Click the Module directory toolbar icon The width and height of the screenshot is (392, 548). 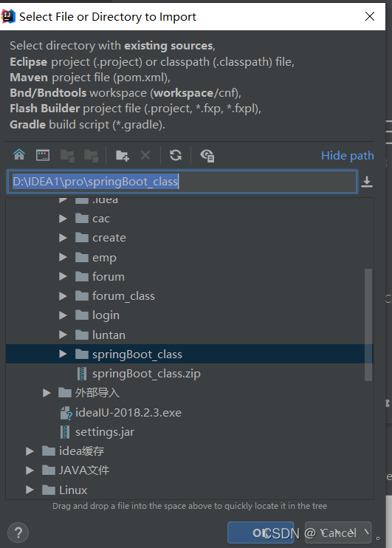[91, 156]
